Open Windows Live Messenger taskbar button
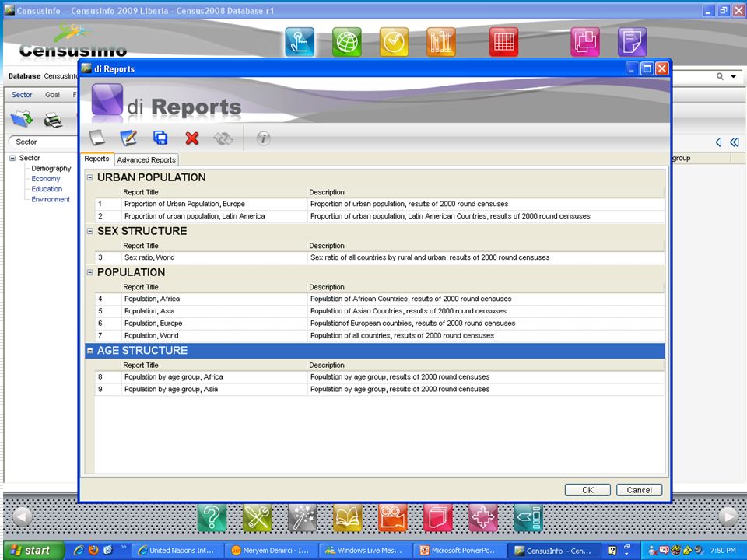 click(364, 551)
